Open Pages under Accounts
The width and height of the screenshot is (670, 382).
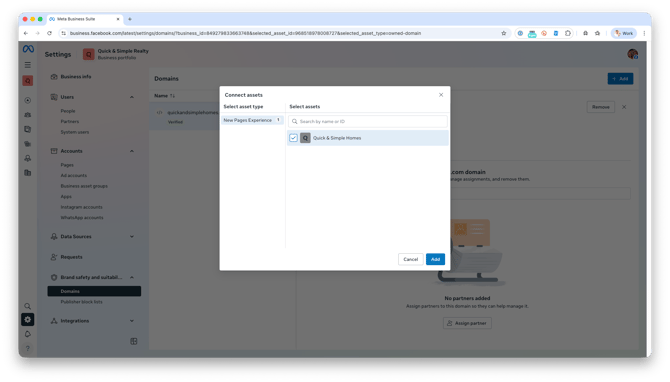pyautogui.click(x=67, y=165)
